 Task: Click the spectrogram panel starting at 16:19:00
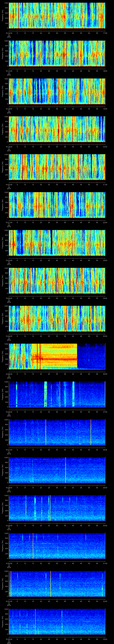(57, 129)
